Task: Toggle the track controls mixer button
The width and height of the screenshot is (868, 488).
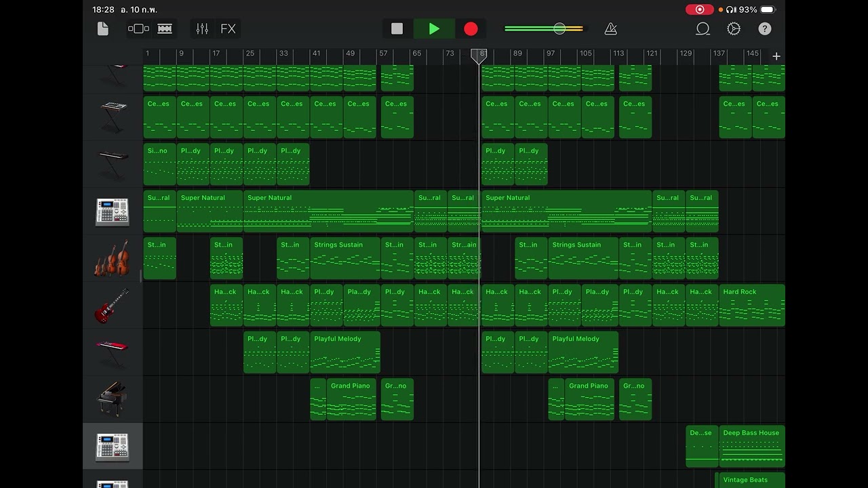Action: point(202,28)
